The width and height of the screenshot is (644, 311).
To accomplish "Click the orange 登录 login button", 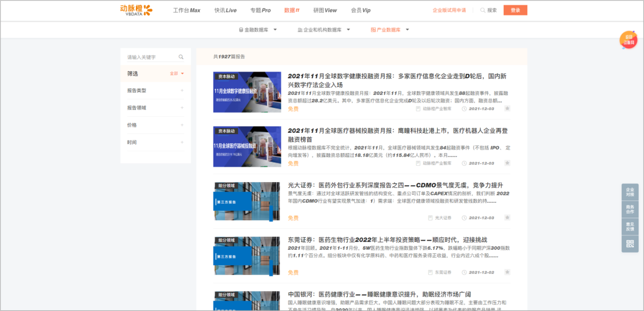I will pos(515,10).
